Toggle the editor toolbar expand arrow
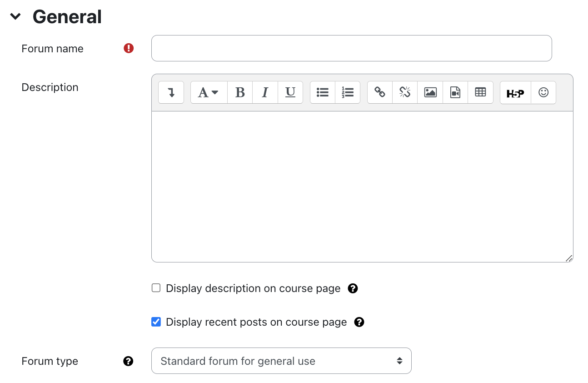 [x=171, y=93]
